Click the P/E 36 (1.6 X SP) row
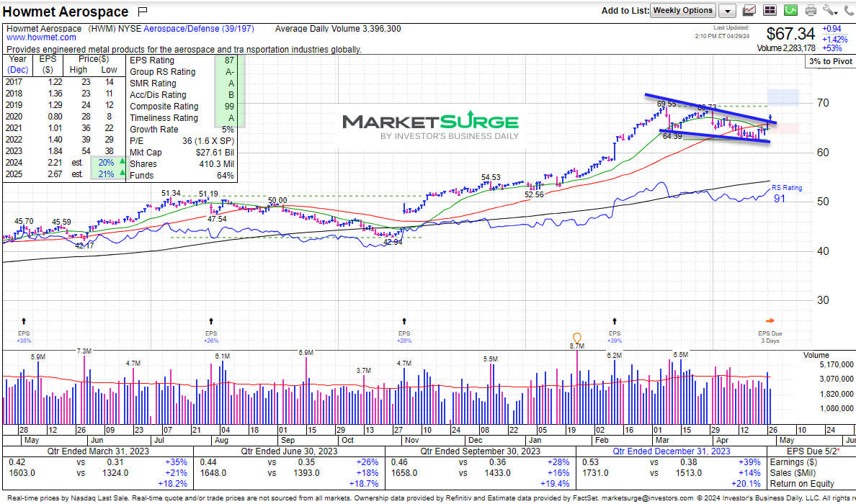The image size is (856, 504). click(x=182, y=140)
